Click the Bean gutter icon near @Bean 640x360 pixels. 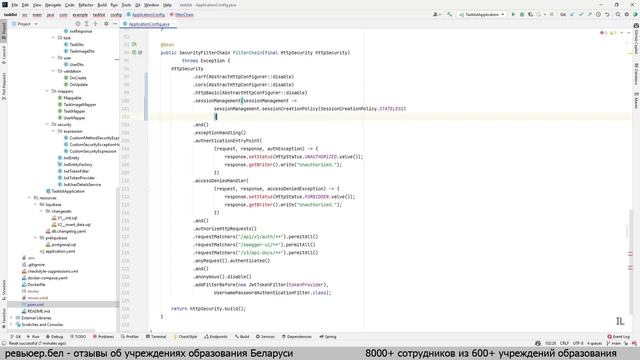pos(134,44)
